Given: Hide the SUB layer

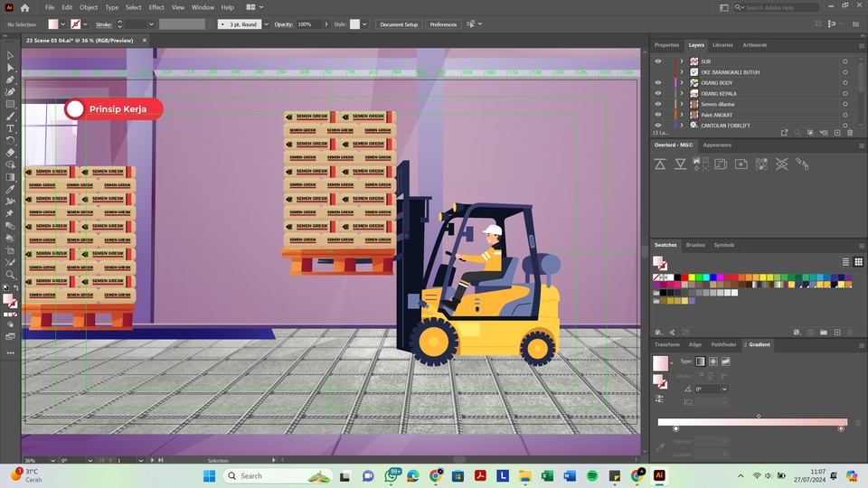Looking at the screenshot, I should pyautogui.click(x=657, y=61).
